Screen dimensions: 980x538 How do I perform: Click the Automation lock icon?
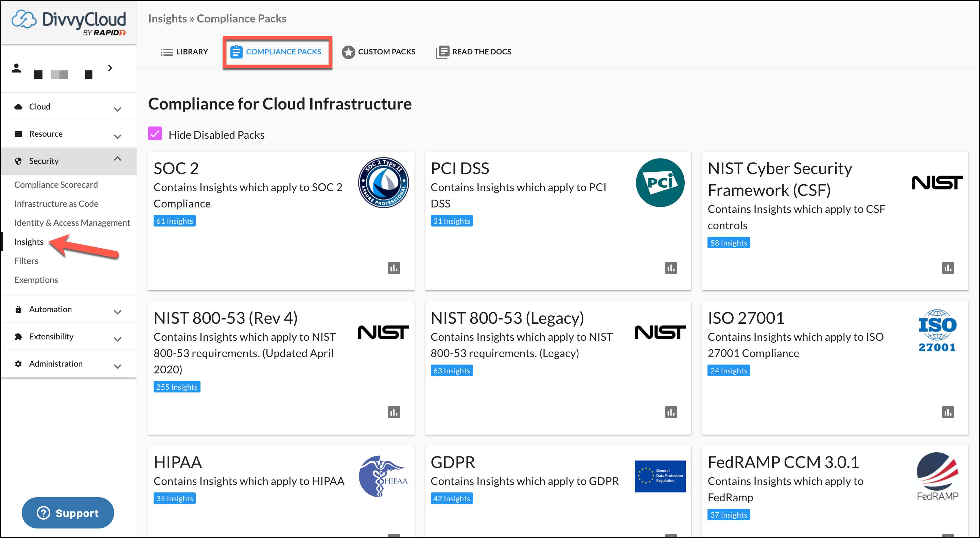click(18, 309)
